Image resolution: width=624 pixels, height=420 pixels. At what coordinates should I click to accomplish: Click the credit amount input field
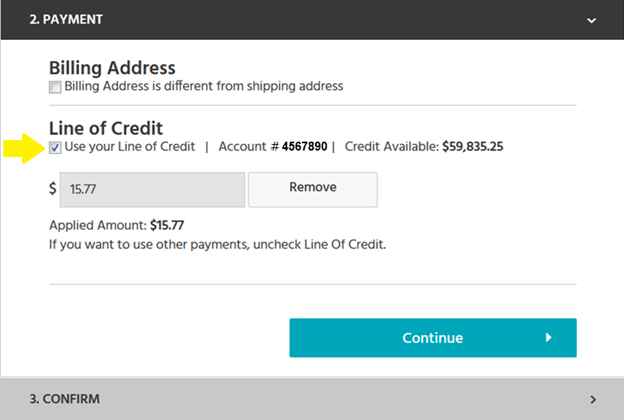pyautogui.click(x=152, y=189)
